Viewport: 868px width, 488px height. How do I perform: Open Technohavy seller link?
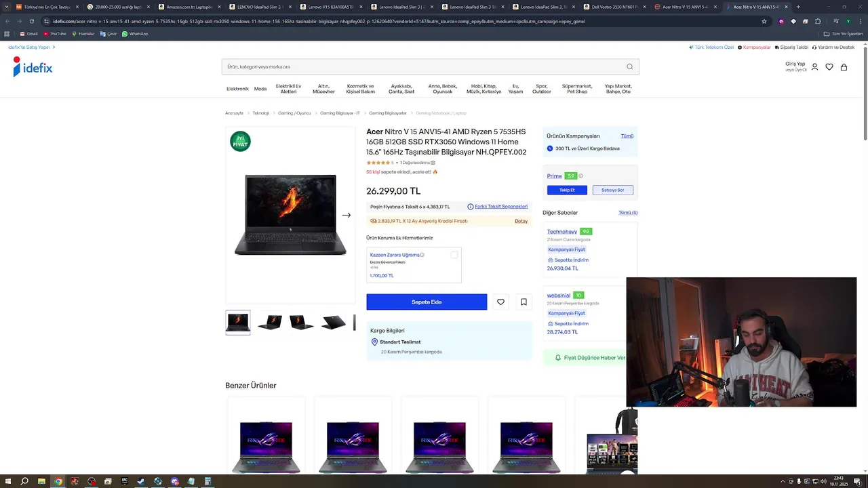562,232
